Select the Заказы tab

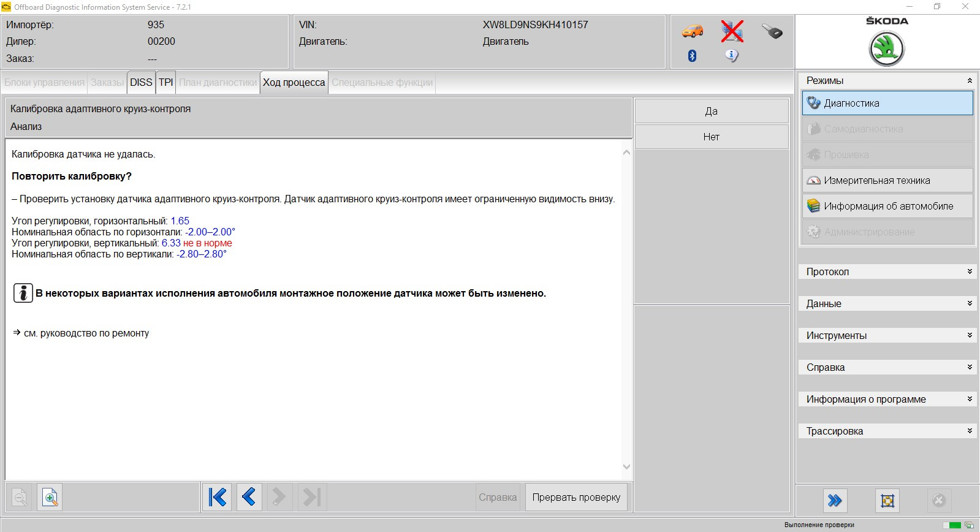pyautogui.click(x=107, y=82)
